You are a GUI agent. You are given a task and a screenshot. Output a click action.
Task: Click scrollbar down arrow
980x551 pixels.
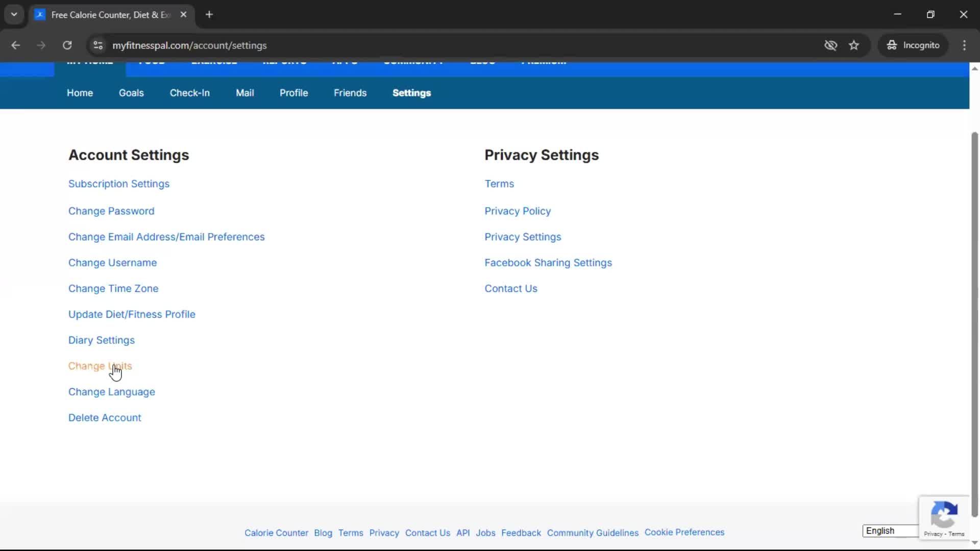pyautogui.click(x=974, y=543)
